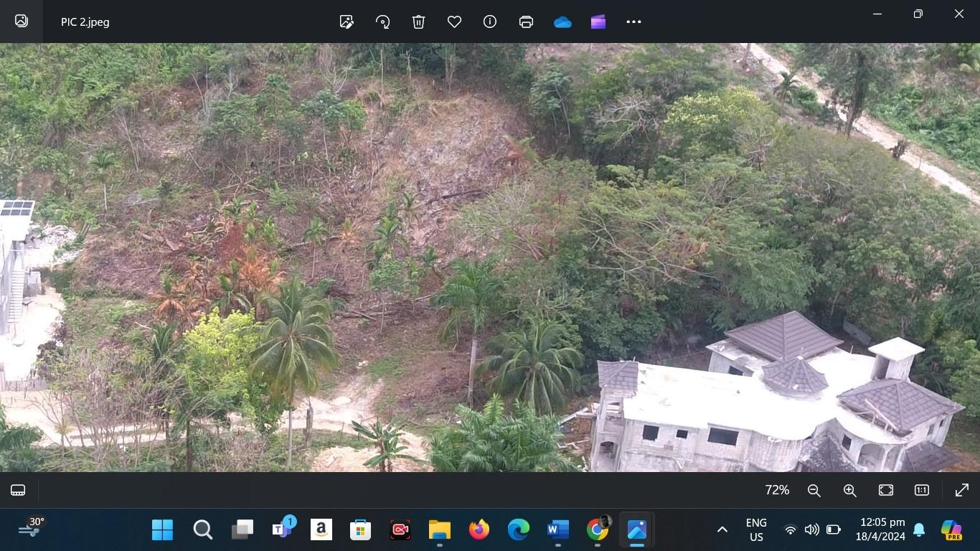The width and height of the screenshot is (980, 551).
Task: Open the See more menu
Action: (633, 22)
